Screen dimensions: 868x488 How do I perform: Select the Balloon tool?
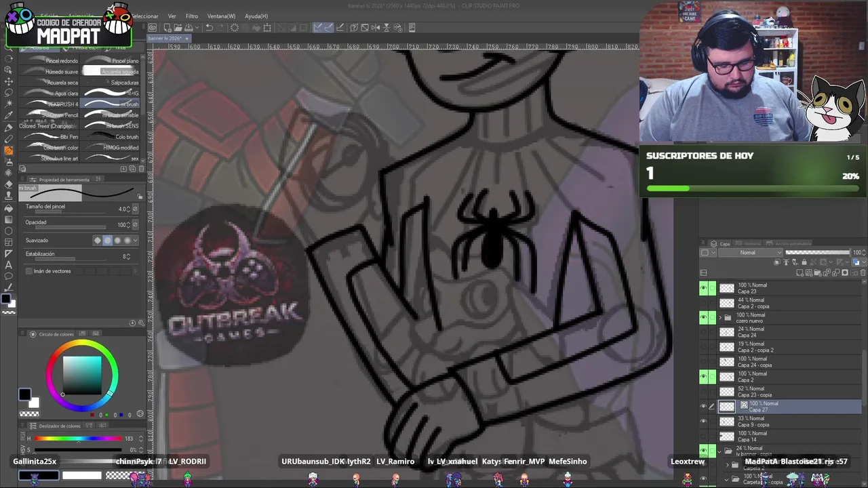[8, 276]
